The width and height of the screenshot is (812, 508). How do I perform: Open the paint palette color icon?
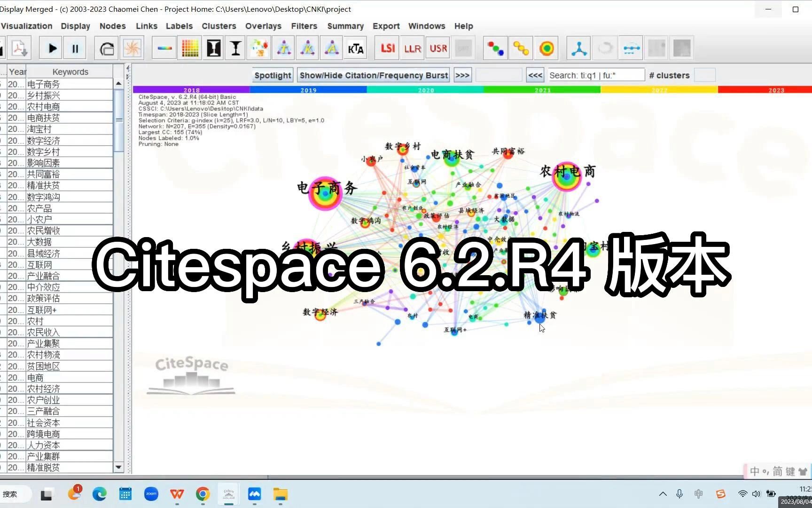259,48
